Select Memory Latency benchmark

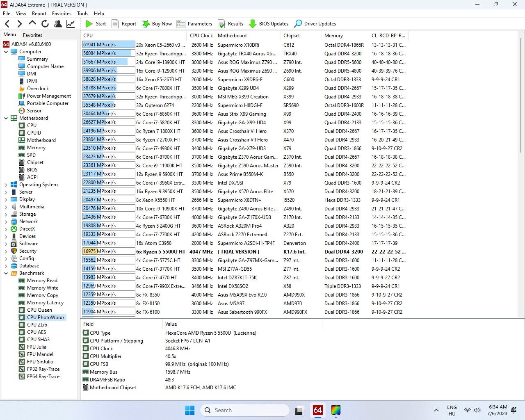[x=45, y=303]
